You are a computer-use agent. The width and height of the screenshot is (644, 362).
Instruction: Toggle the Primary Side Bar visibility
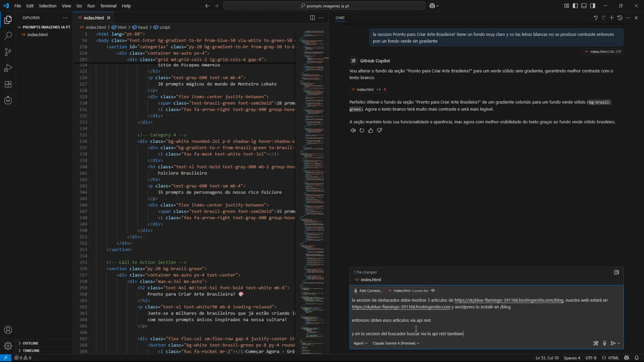click(x=575, y=6)
